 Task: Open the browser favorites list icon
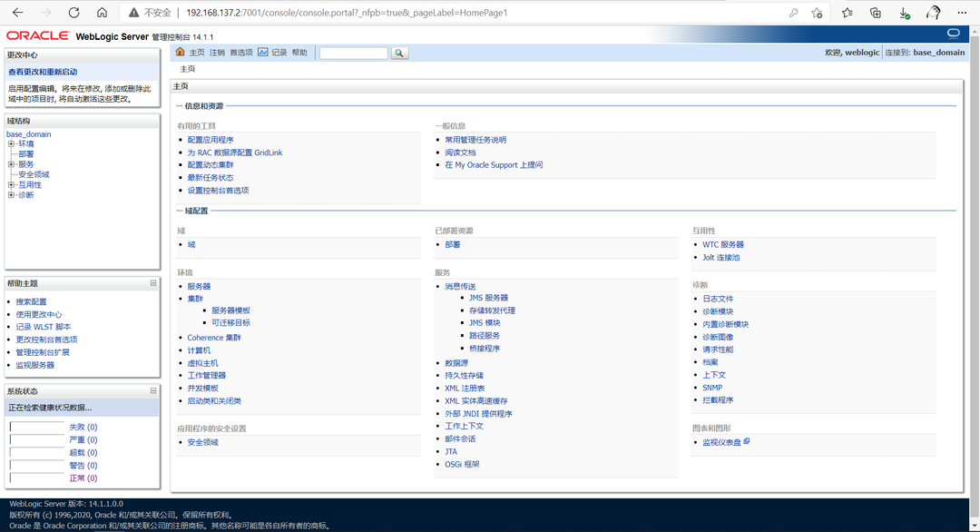click(x=847, y=13)
